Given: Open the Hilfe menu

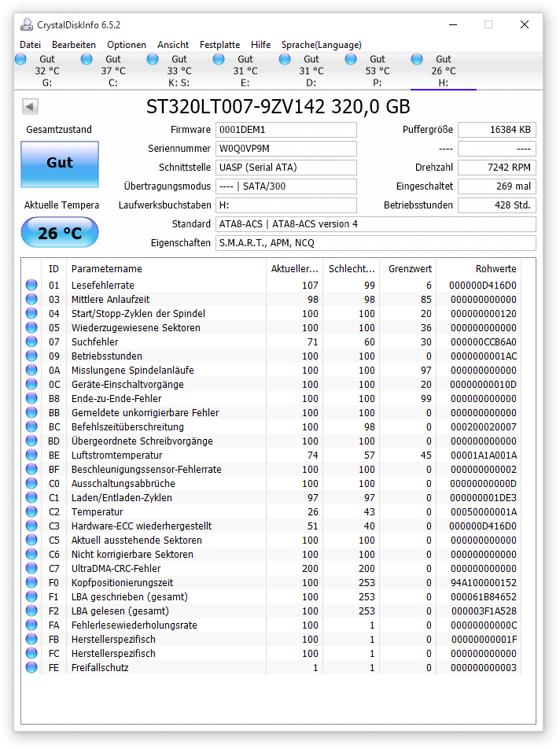Looking at the screenshot, I should click(260, 44).
